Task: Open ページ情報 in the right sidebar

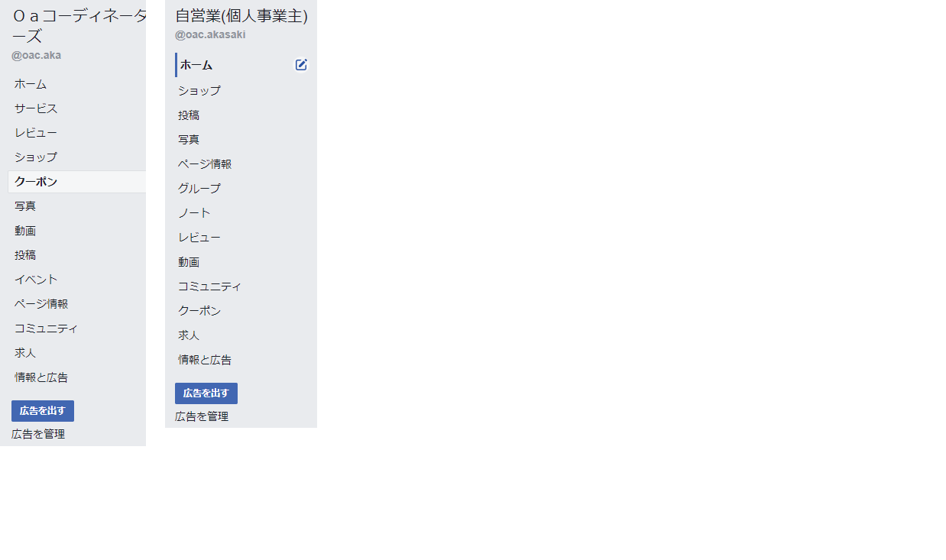Action: point(205,164)
